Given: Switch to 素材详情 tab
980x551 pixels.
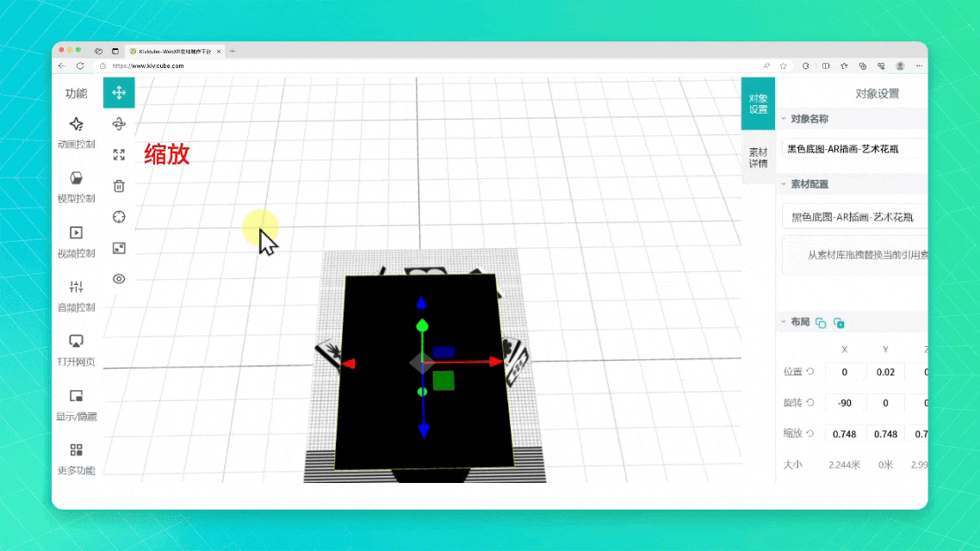Looking at the screenshot, I should [758, 158].
